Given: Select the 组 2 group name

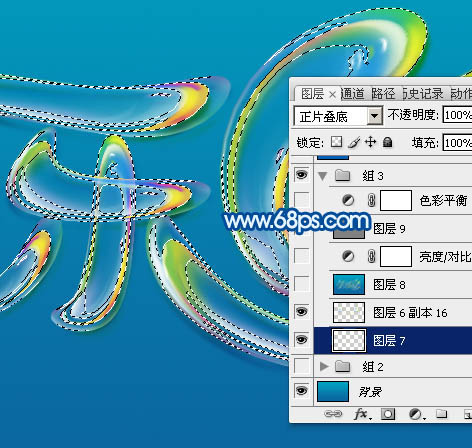Looking at the screenshot, I should (373, 367).
